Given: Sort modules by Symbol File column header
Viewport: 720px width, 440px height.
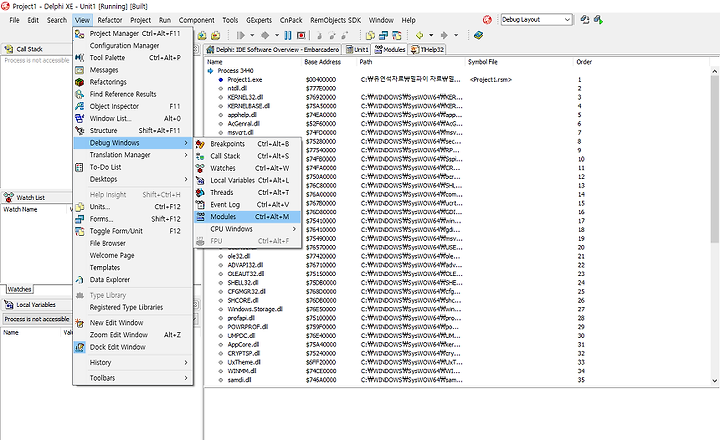Looking at the screenshot, I should (519, 62).
